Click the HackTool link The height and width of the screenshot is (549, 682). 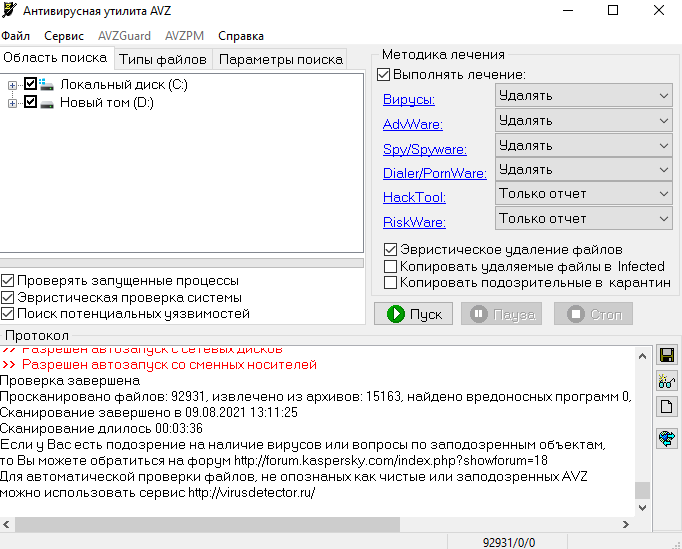tap(415, 198)
